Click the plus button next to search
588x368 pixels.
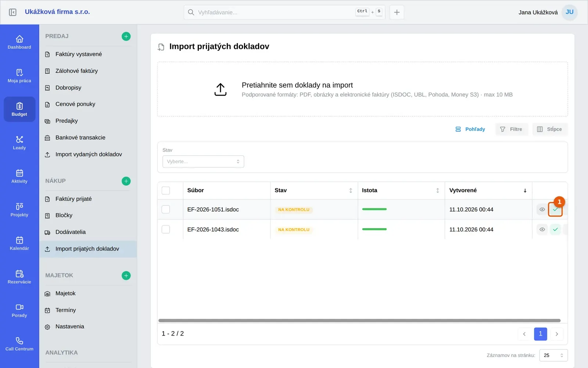[397, 12]
